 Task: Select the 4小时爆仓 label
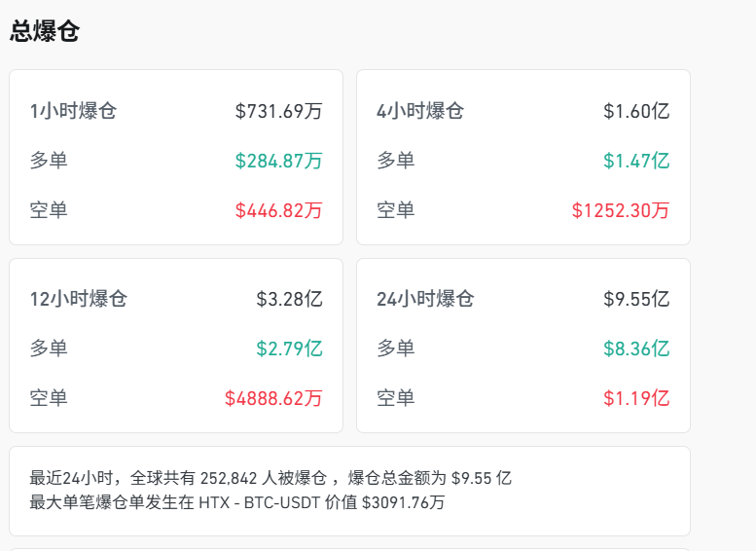pyautogui.click(x=420, y=111)
